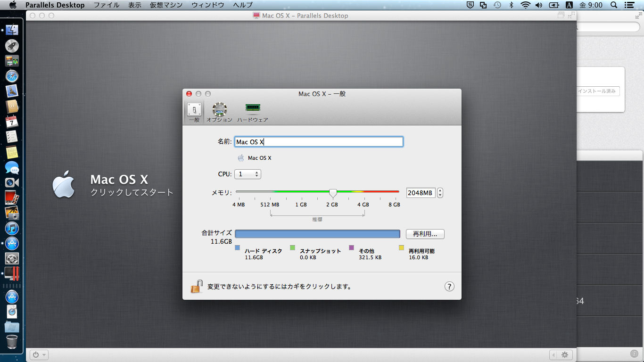Click the green スナップショット color swatch
Image resolution: width=644 pixels, height=362 pixels.
coord(293,247)
